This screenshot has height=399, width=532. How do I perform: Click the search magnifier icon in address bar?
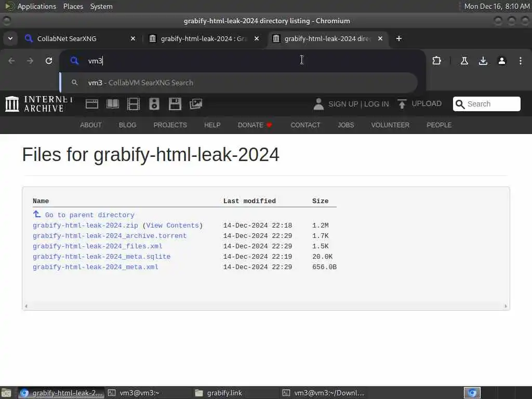tap(74, 61)
